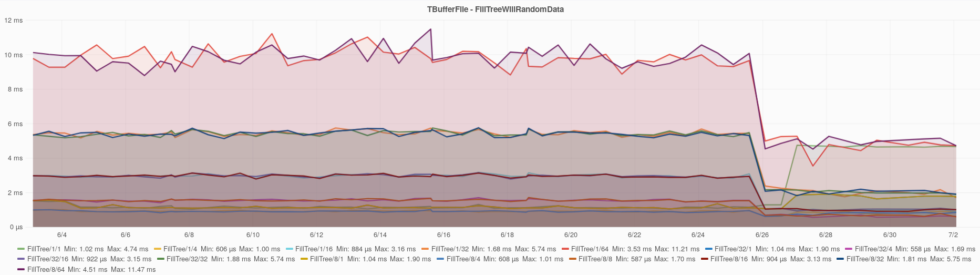Click FillTree/32/4 magenta color swatch
Screen dimensions: 980x275
pyautogui.click(x=849, y=249)
